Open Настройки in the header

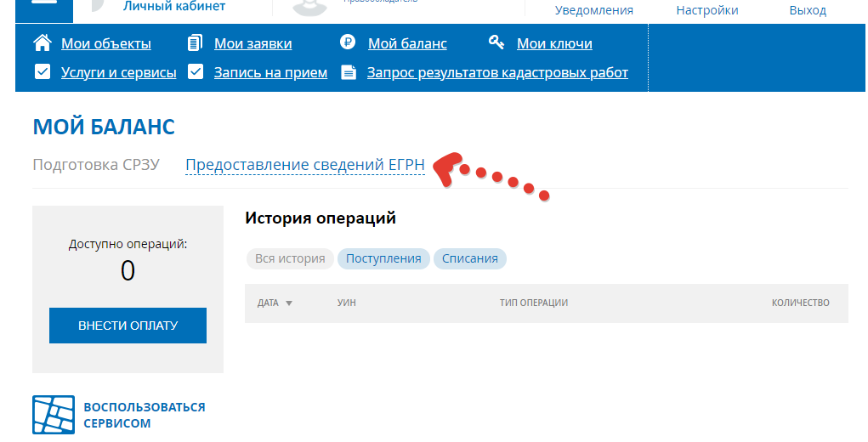707,10
